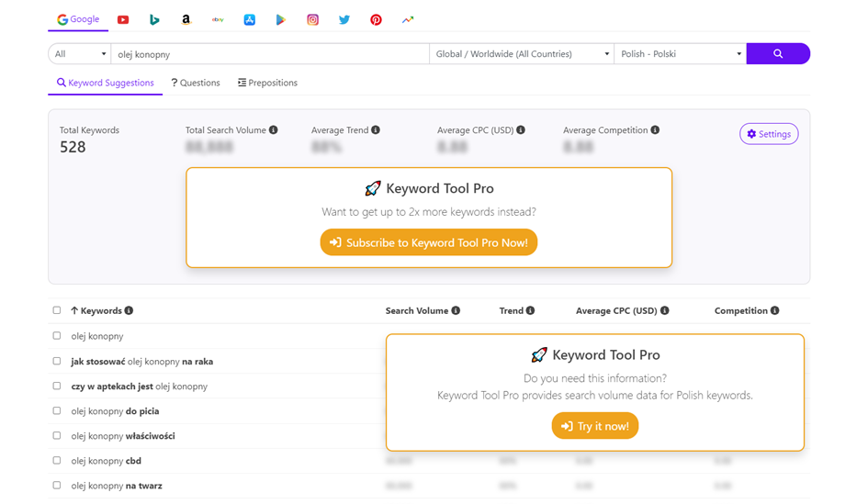The height and width of the screenshot is (504, 868).
Task: Open the Pinterest keyword source
Action: [376, 19]
